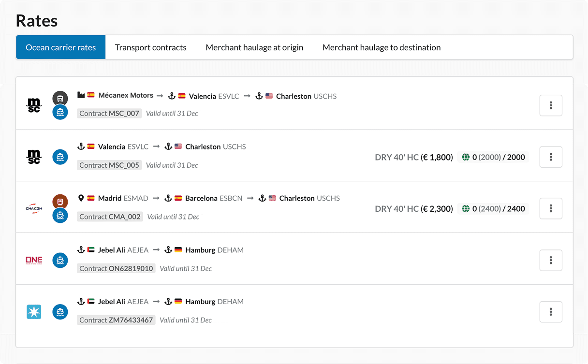Expand the actions menu for contract CMA_002
The height and width of the screenshot is (364, 588).
pyautogui.click(x=551, y=208)
